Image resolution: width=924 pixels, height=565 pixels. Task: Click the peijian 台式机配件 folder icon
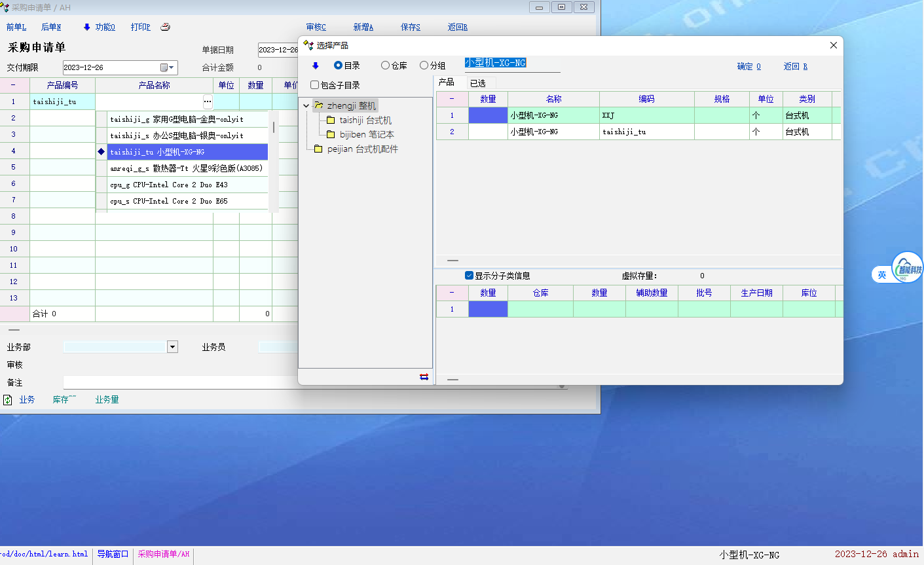click(318, 149)
